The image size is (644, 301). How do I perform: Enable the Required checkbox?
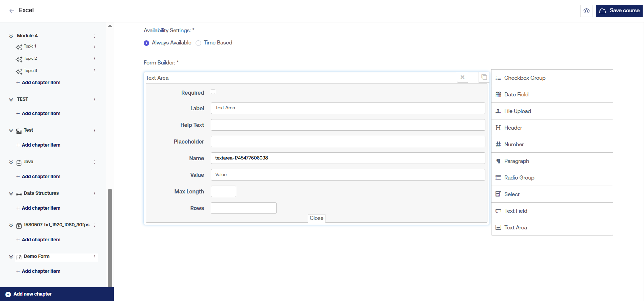213,92
